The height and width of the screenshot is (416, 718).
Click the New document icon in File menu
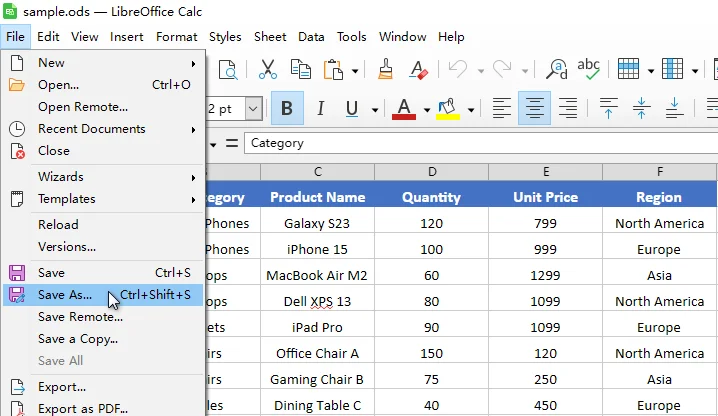point(17,63)
